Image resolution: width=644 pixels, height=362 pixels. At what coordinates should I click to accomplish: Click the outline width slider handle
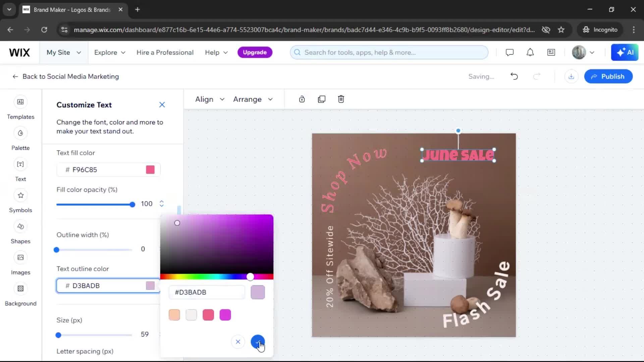(x=56, y=250)
